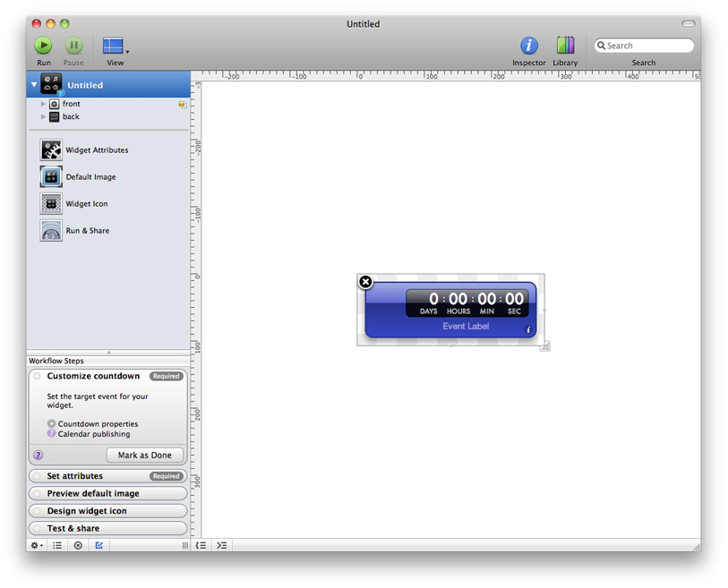Toggle the Set attributes completion circle
728x588 pixels.
pos(36,476)
